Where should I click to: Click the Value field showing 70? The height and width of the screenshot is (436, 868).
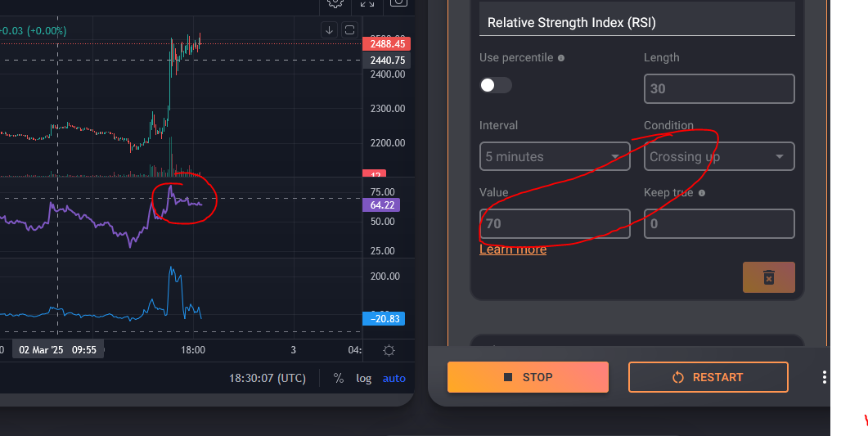(x=555, y=223)
